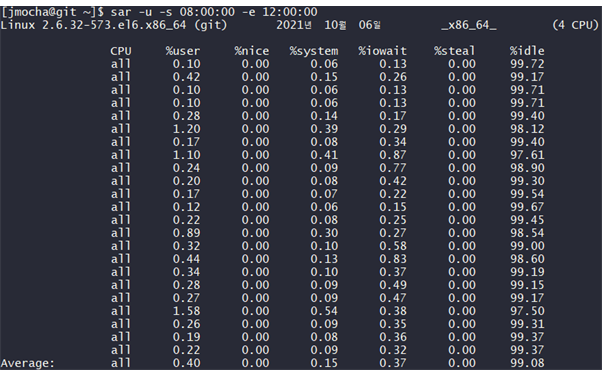Select the %idle value 98.54
Viewport: 602px width, 370px height.
(527, 233)
